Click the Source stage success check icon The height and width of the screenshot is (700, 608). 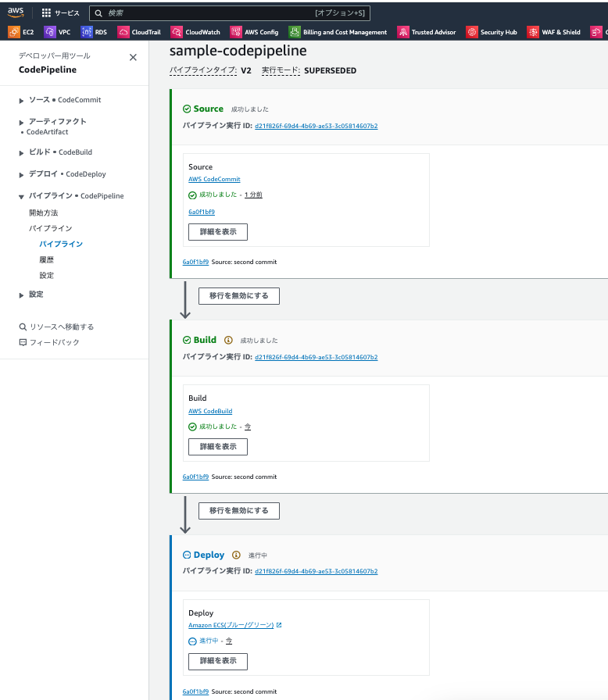(x=187, y=109)
